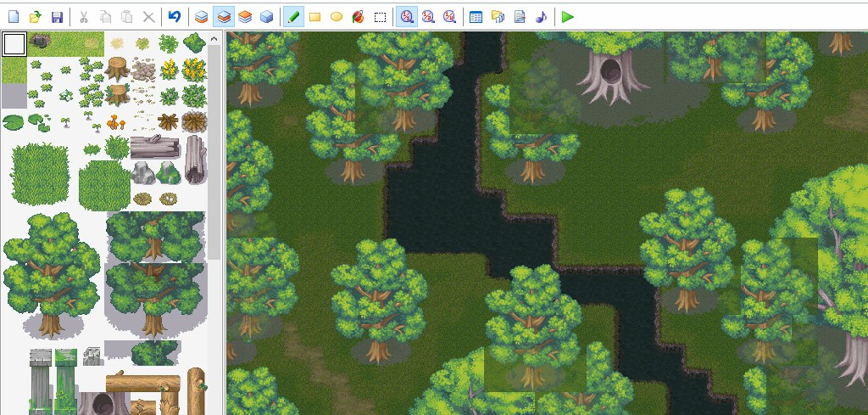Pick the bare gray rock tile
Screen dimensions: 868x415
(x=142, y=173)
